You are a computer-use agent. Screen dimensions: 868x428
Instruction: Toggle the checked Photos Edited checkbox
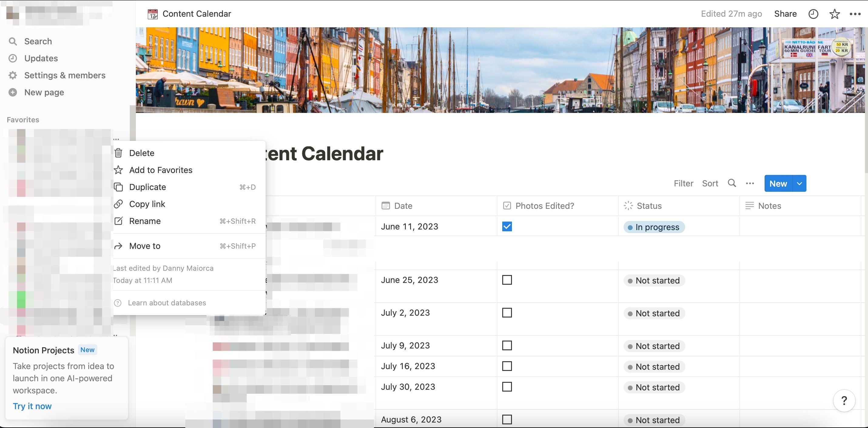point(507,226)
